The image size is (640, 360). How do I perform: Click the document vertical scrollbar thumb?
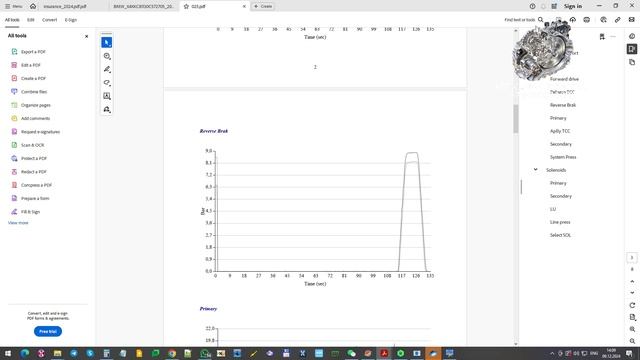click(x=516, y=118)
